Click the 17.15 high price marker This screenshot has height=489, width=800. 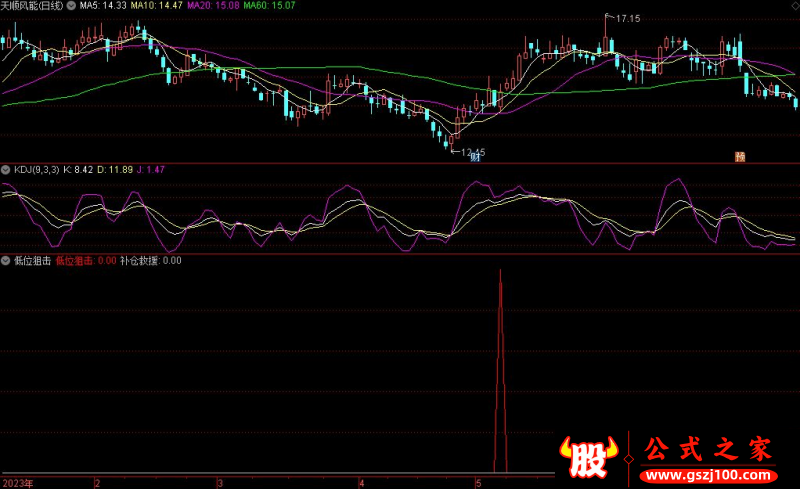coord(625,18)
